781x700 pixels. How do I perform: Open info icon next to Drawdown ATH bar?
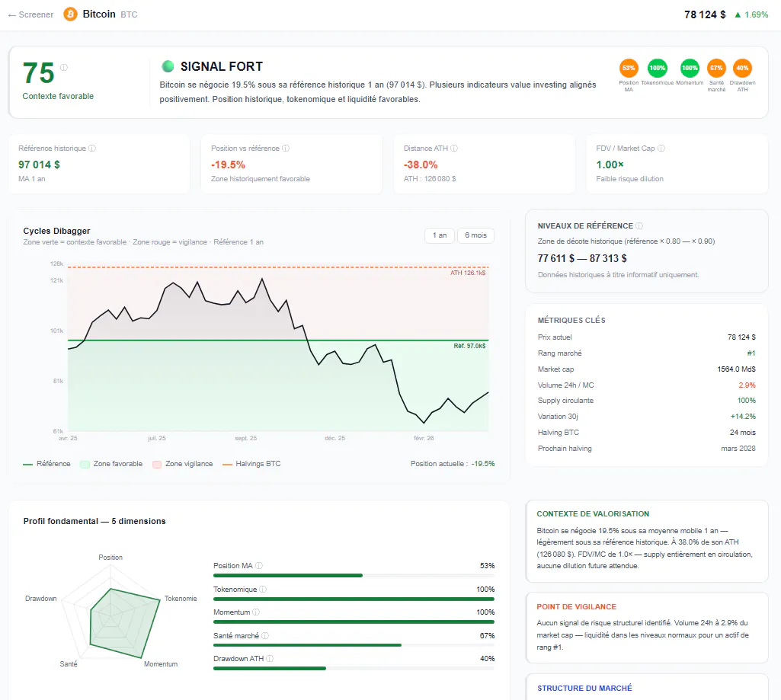tap(270, 659)
